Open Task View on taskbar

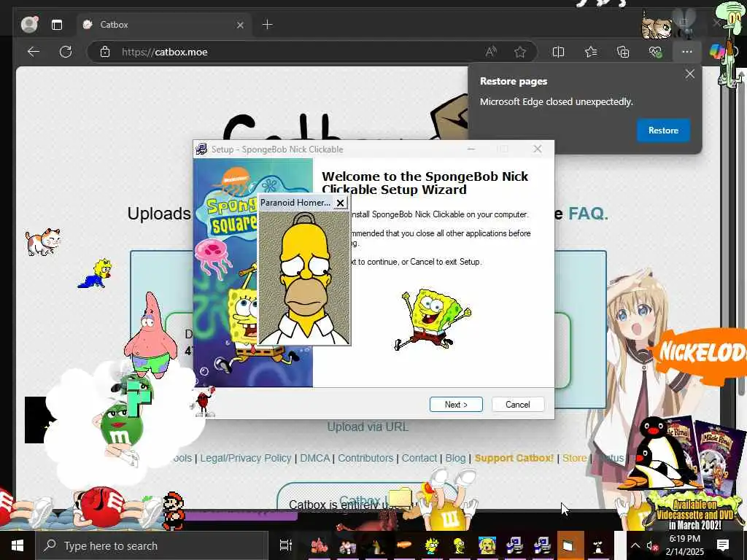point(286,545)
